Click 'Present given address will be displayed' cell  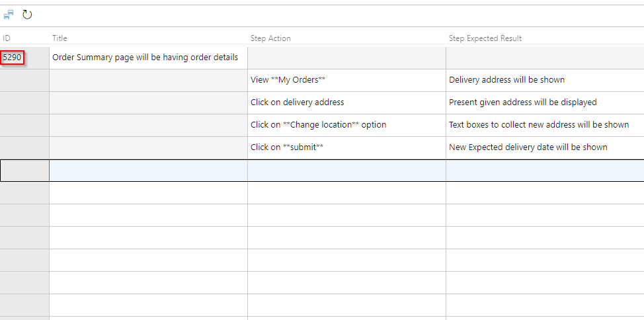[x=545, y=102]
